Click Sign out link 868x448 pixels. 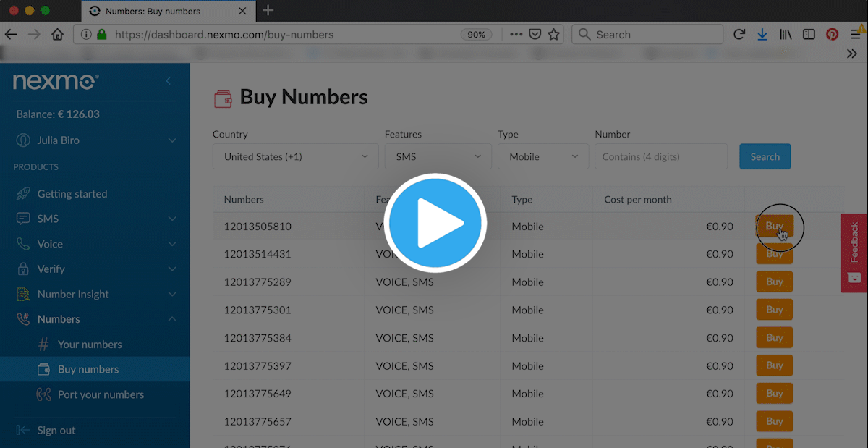click(56, 430)
